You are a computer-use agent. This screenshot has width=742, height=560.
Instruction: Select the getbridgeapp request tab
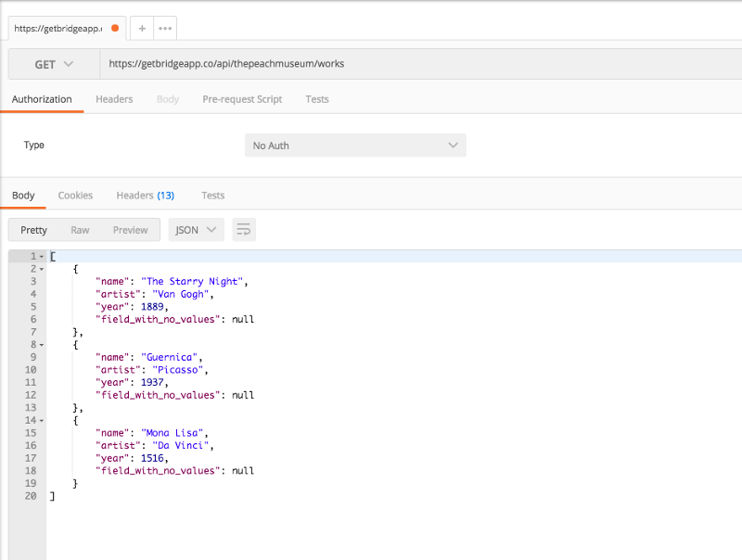coord(67,29)
